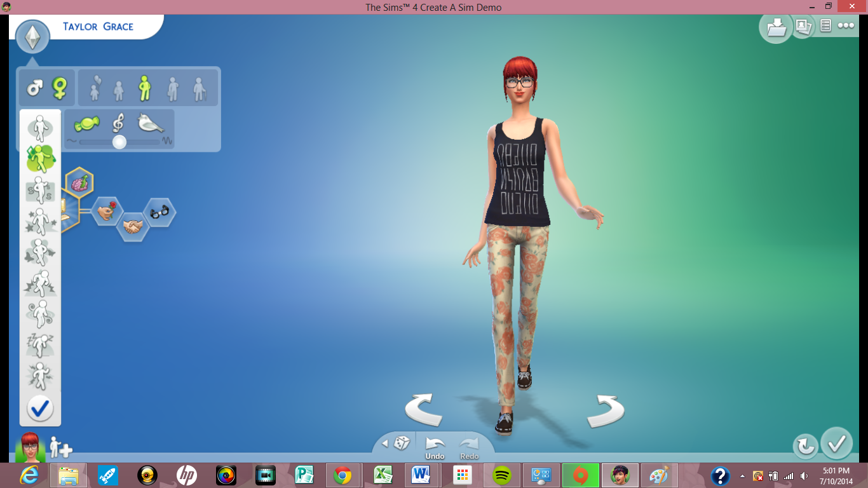868x488 pixels.
Task: Save the household to library
Action: [776, 28]
